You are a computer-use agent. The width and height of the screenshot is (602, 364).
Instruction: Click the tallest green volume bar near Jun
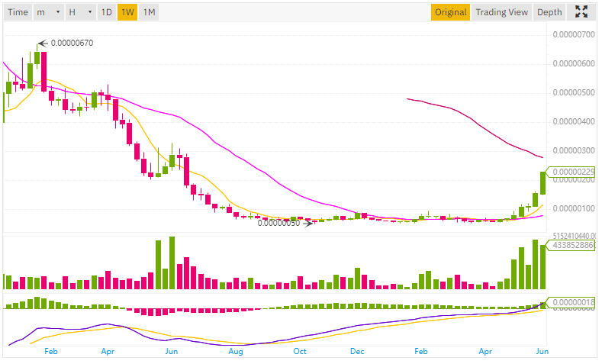tap(172, 263)
